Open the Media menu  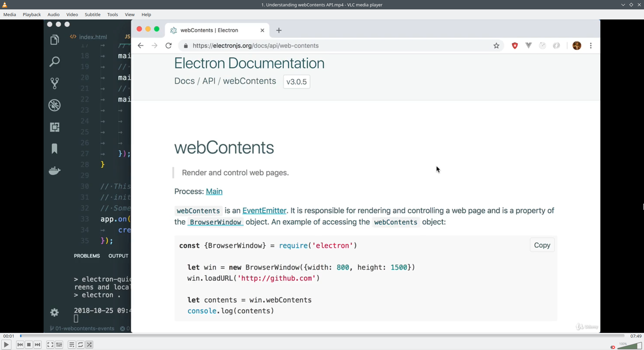tap(10, 14)
